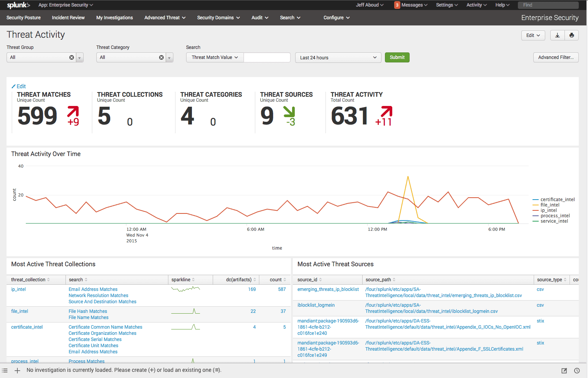Screen dimensions: 588x378
Task: Go to Security Posture
Action: click(x=24, y=18)
